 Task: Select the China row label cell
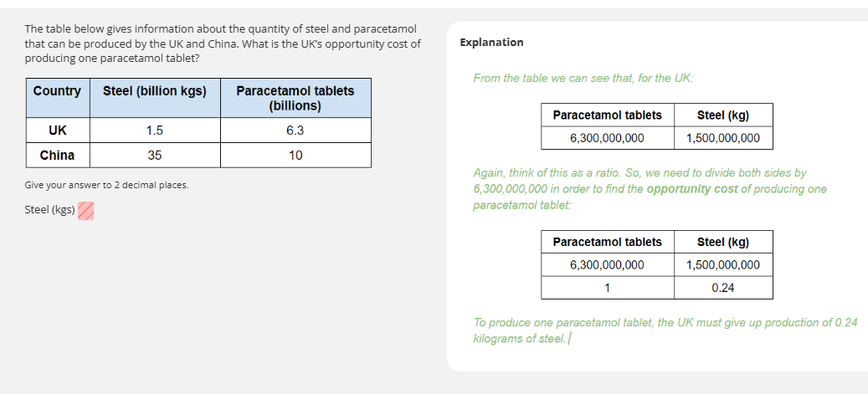tap(57, 156)
